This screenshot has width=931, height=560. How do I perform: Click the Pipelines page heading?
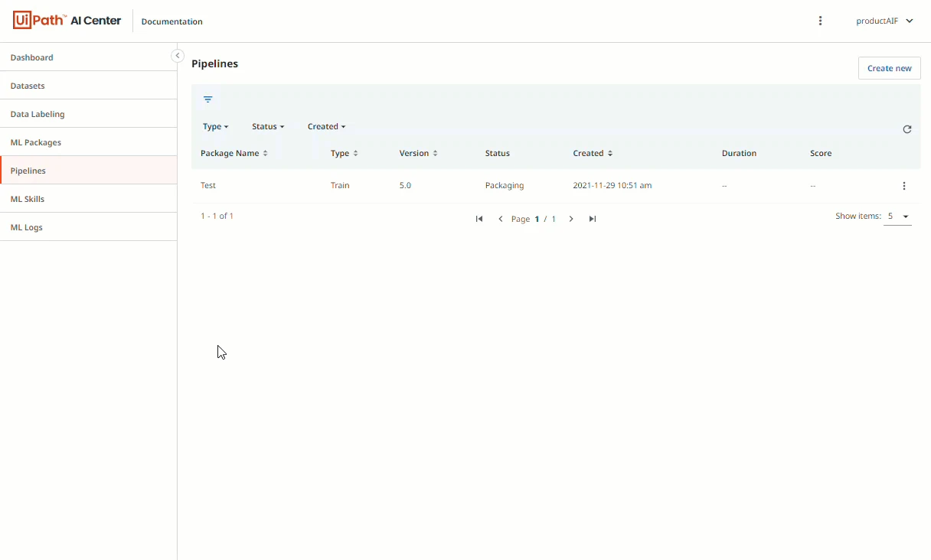pyautogui.click(x=214, y=63)
